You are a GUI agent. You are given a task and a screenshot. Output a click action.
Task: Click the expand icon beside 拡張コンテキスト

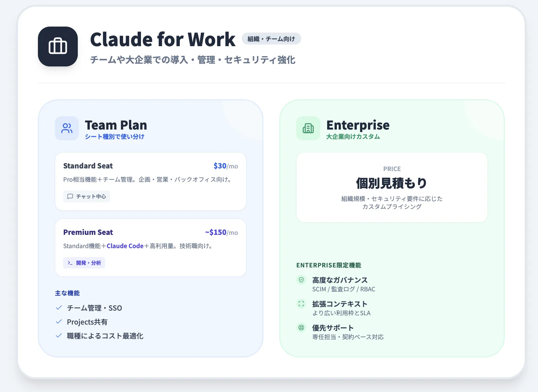pos(301,304)
